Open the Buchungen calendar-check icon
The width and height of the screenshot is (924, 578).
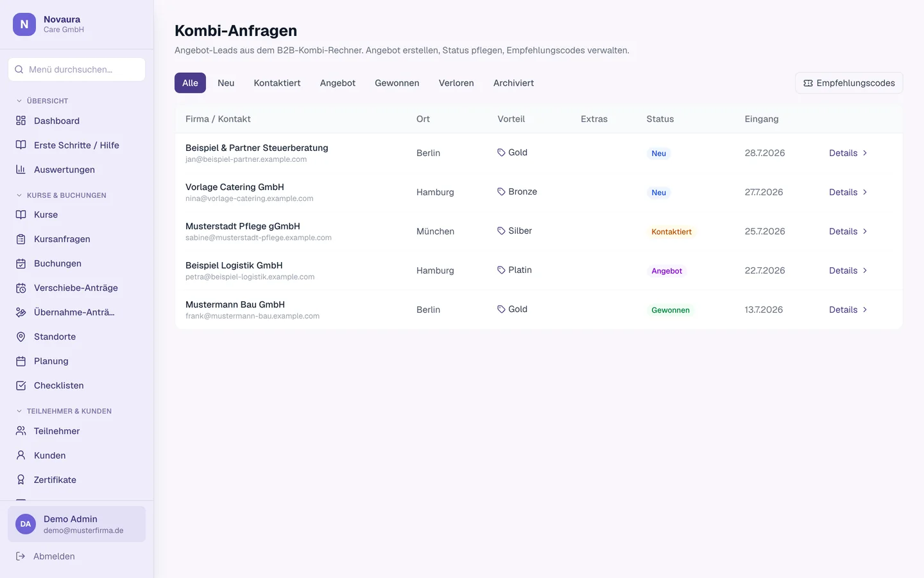(21, 263)
